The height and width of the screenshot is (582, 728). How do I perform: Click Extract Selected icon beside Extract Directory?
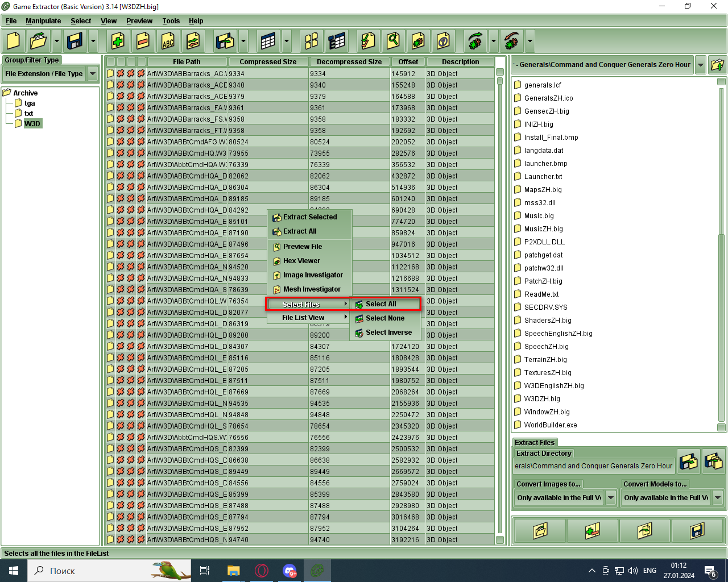pyautogui.click(x=689, y=461)
